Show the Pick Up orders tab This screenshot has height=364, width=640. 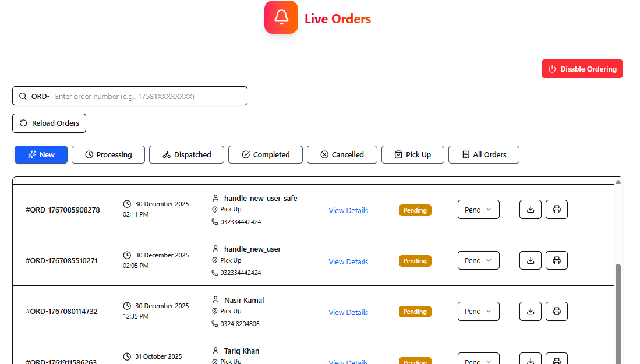click(413, 155)
